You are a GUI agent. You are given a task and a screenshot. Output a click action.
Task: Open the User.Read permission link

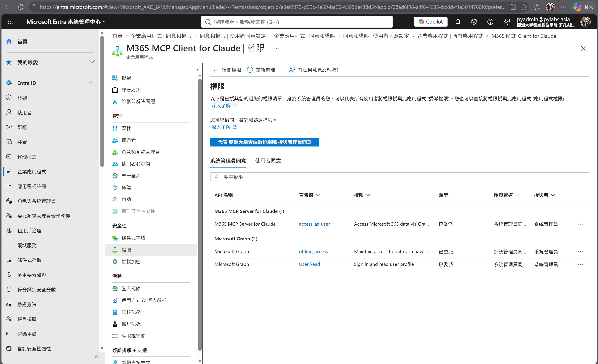point(309,264)
